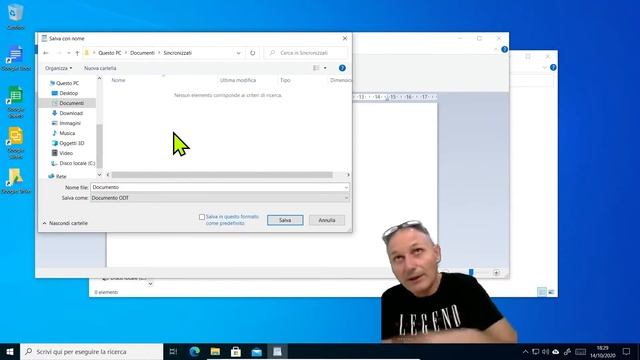
Task: Open the Cestino recycle bin desktop icon
Action: click(x=16, y=16)
